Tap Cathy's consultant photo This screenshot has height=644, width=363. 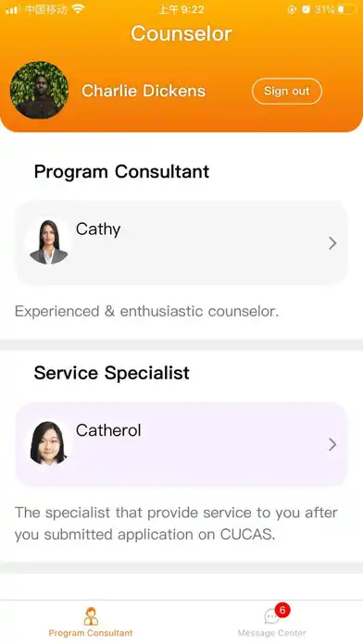pyautogui.click(x=48, y=241)
